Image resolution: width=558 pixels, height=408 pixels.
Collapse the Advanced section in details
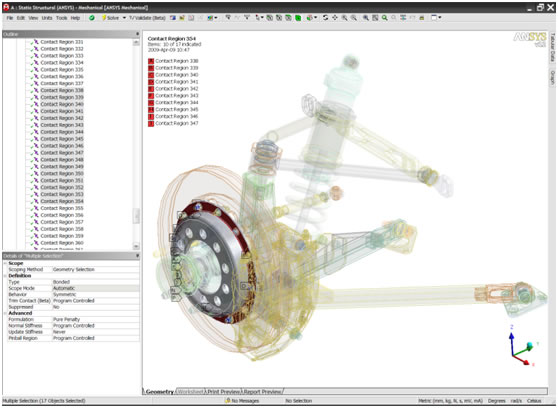coord(5,313)
